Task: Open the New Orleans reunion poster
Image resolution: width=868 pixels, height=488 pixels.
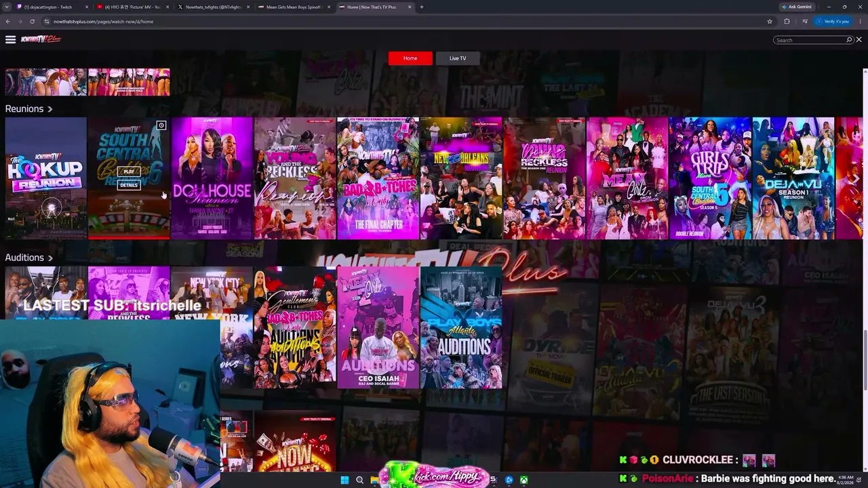Action: (461, 178)
